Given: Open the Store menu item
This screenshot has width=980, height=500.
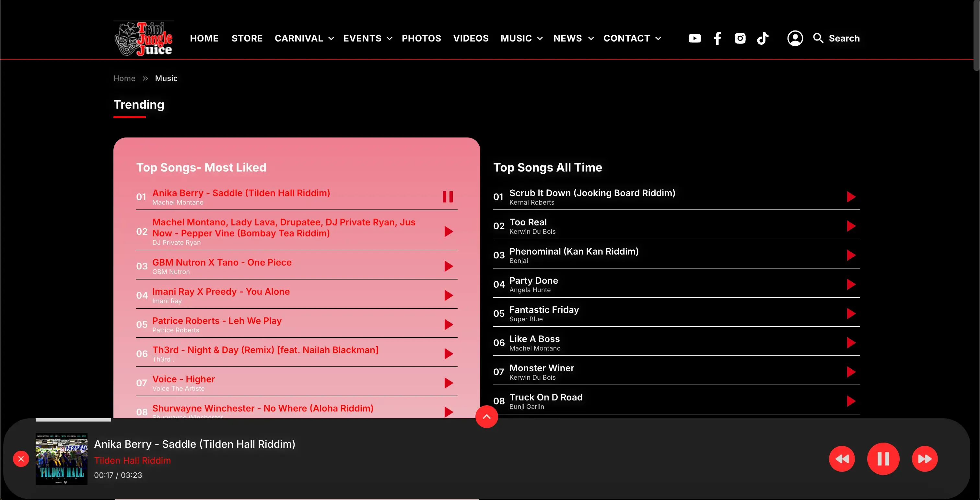Looking at the screenshot, I should click(247, 39).
